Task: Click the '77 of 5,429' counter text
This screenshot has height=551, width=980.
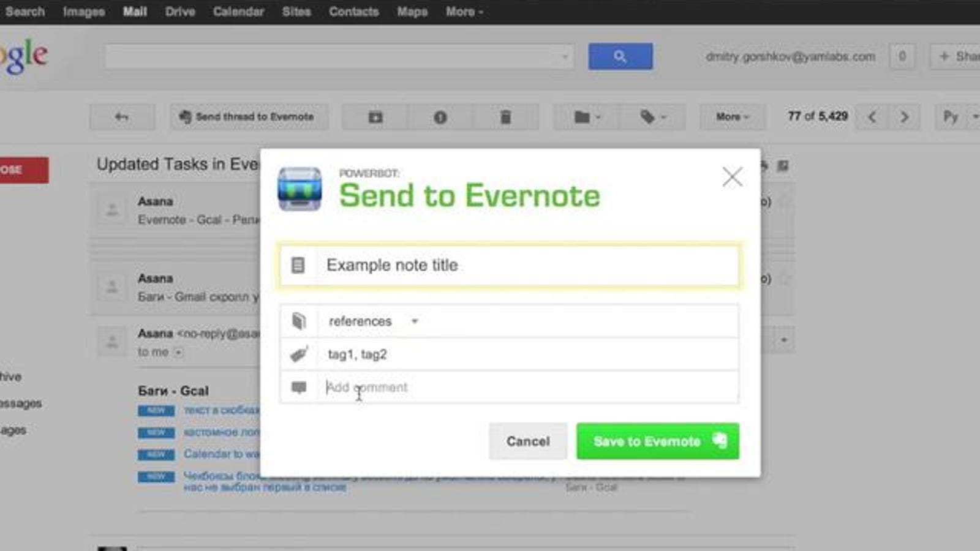Action: click(818, 116)
